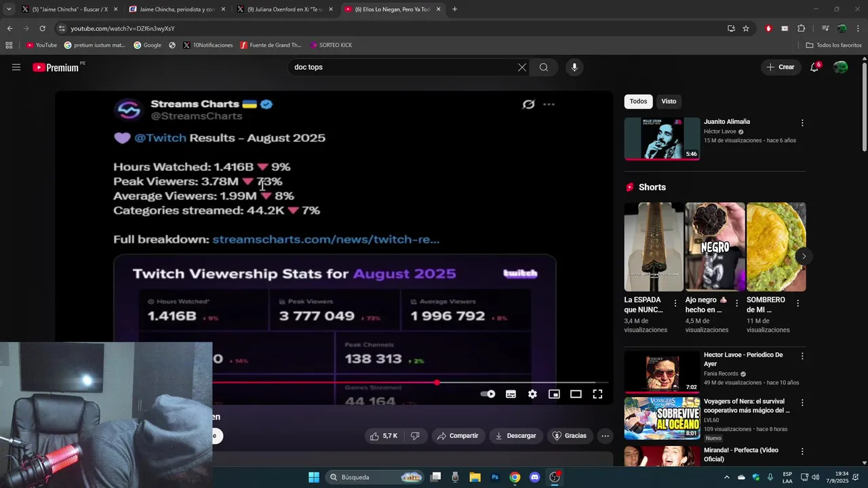This screenshot has height=488, width=868.
Task: Toggle subtitles in video player
Action: tap(511, 394)
